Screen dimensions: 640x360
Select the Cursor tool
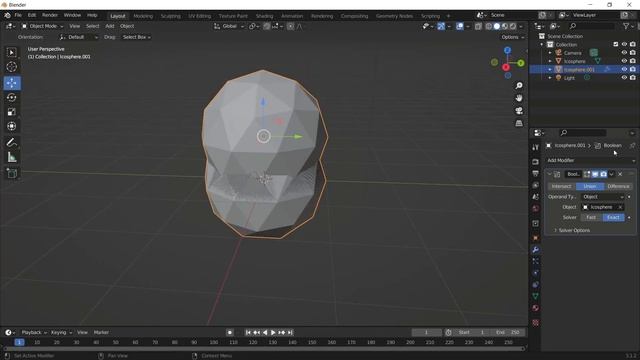[11, 67]
